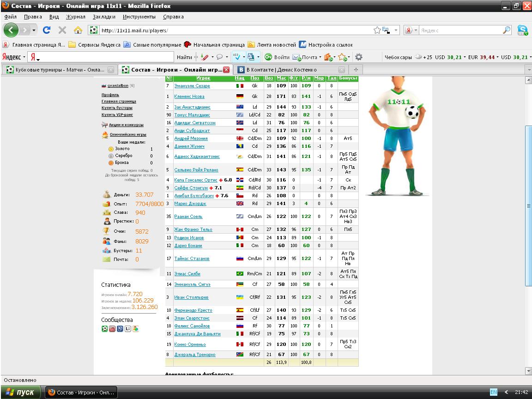The height and width of the screenshot is (399, 532).
Task: Click the LiveJournal 'Li' community icon
Action: click(x=128, y=329)
